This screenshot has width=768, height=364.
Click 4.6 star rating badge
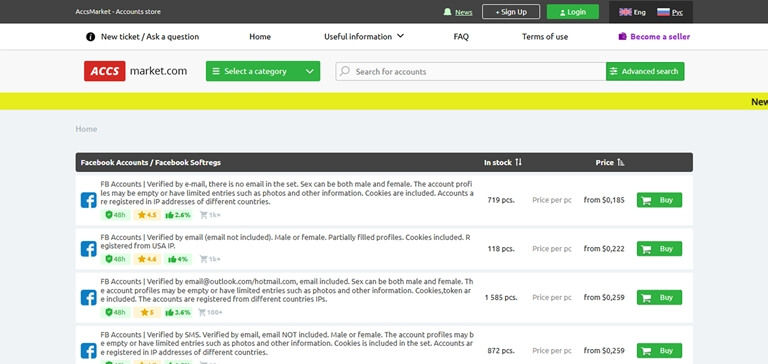pyautogui.click(x=147, y=259)
